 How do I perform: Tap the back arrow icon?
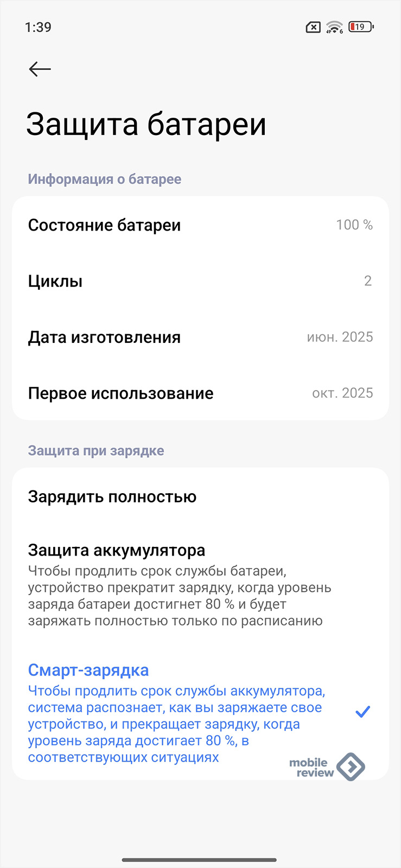coord(40,69)
